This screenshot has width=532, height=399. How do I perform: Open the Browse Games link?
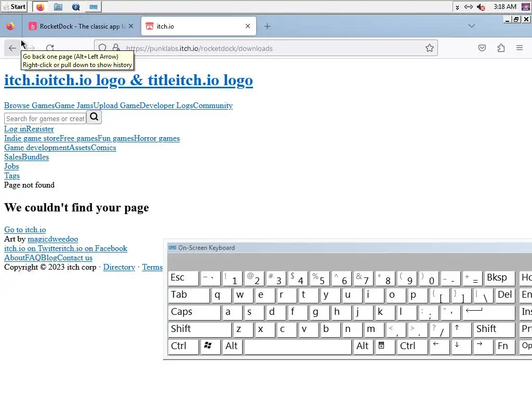[x=29, y=105]
